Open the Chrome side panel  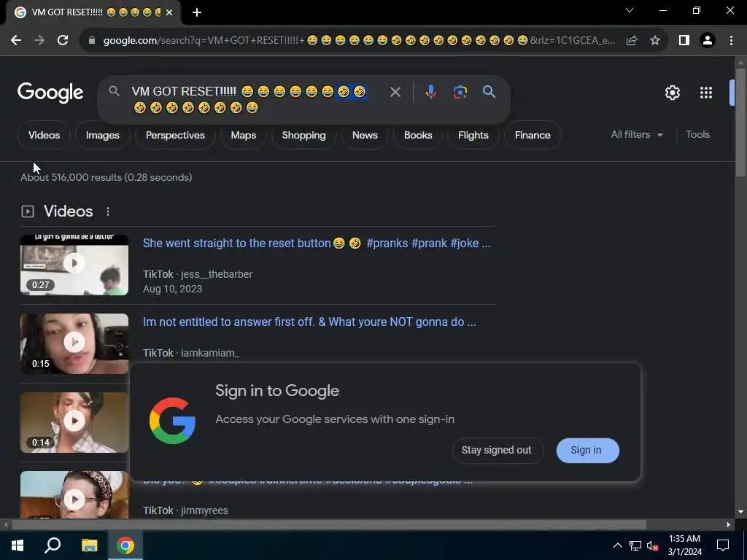click(x=684, y=41)
